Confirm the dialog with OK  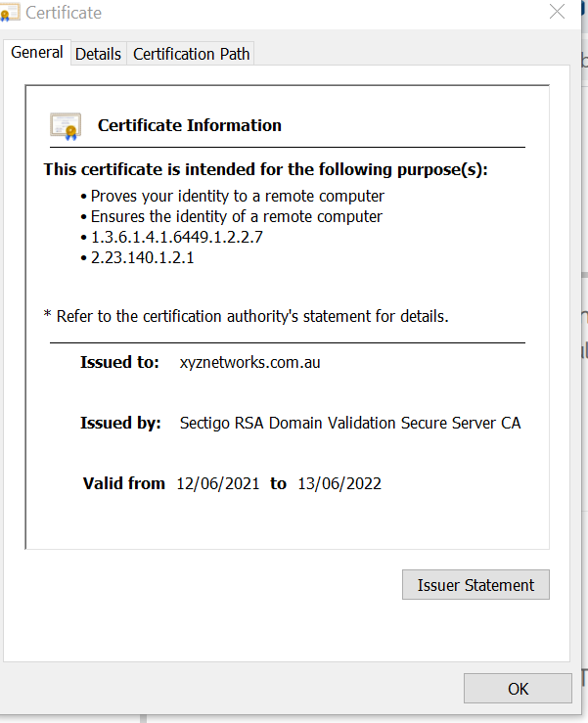click(518, 689)
